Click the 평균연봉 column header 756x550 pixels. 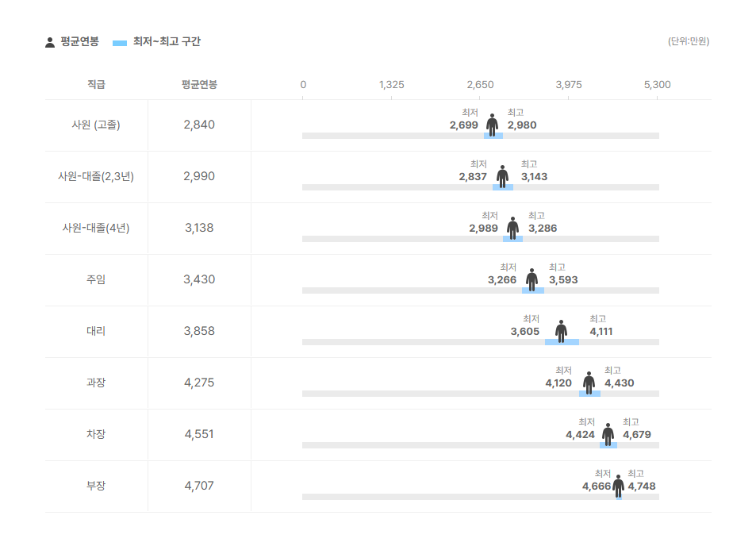[x=199, y=84]
